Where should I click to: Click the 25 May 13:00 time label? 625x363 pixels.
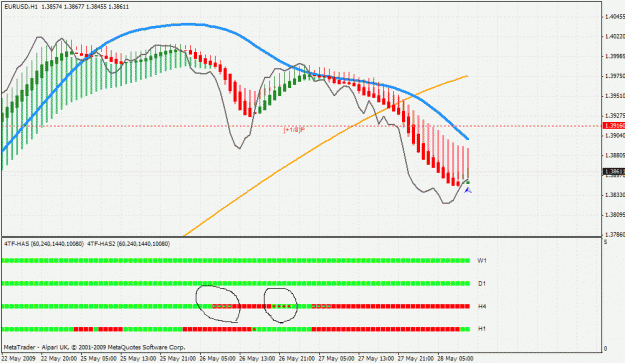138,358
